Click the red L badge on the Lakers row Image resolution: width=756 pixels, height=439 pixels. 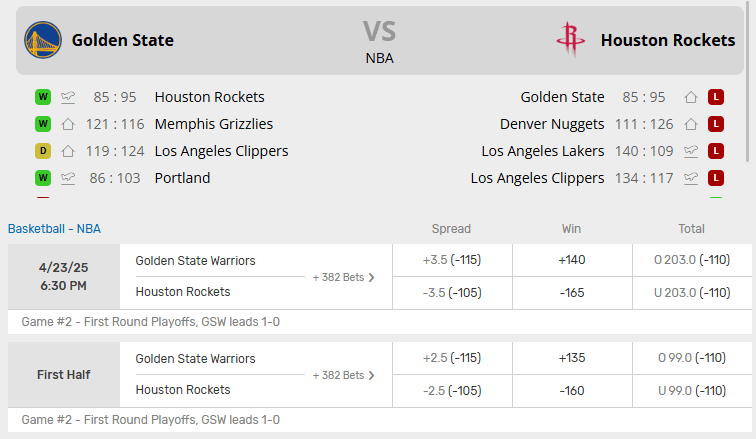point(716,151)
